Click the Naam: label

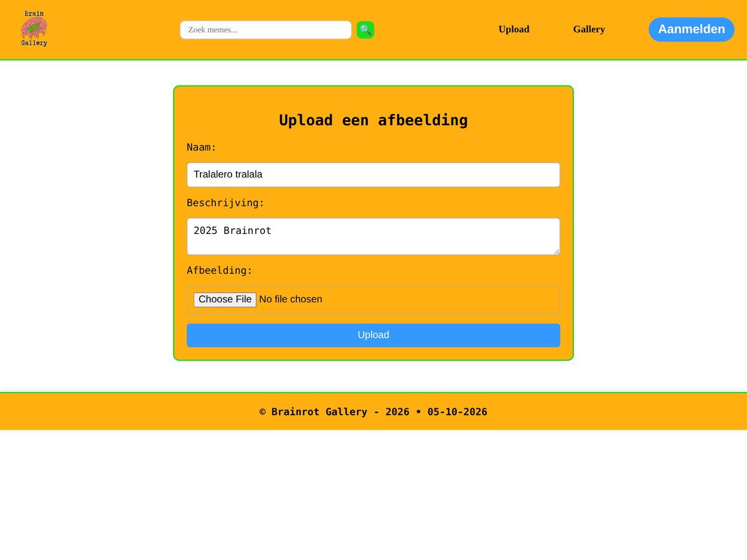(x=202, y=147)
